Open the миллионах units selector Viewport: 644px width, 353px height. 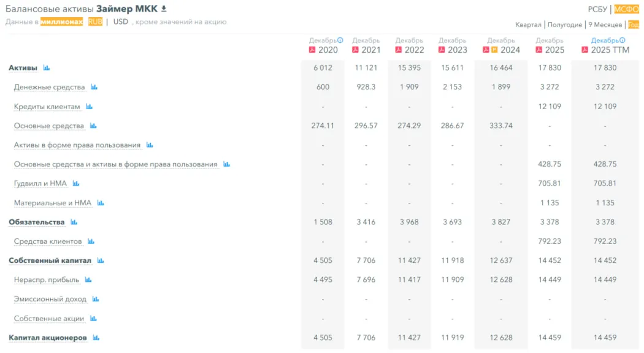click(x=61, y=22)
